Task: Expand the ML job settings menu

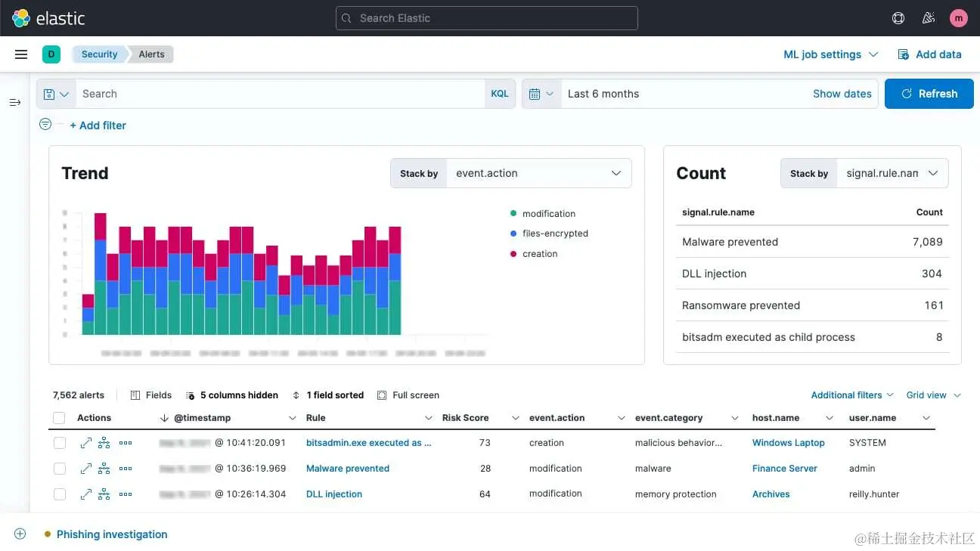Action: [x=831, y=54]
